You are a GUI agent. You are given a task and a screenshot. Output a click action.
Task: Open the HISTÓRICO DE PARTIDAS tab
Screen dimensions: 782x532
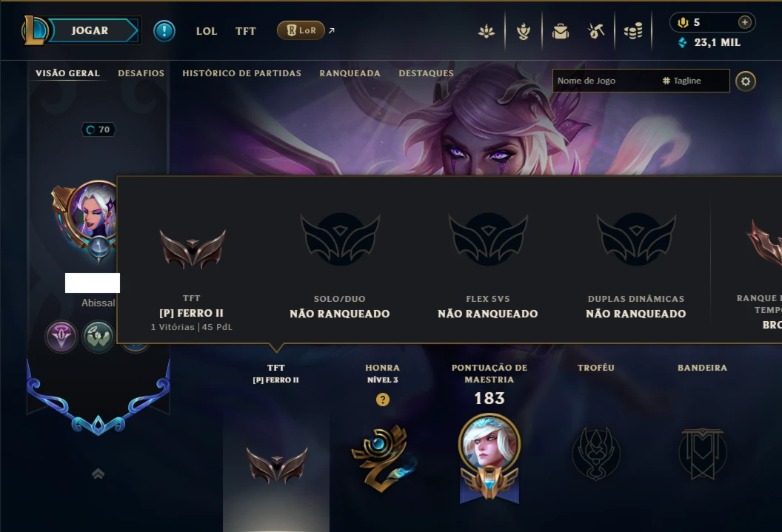click(242, 73)
